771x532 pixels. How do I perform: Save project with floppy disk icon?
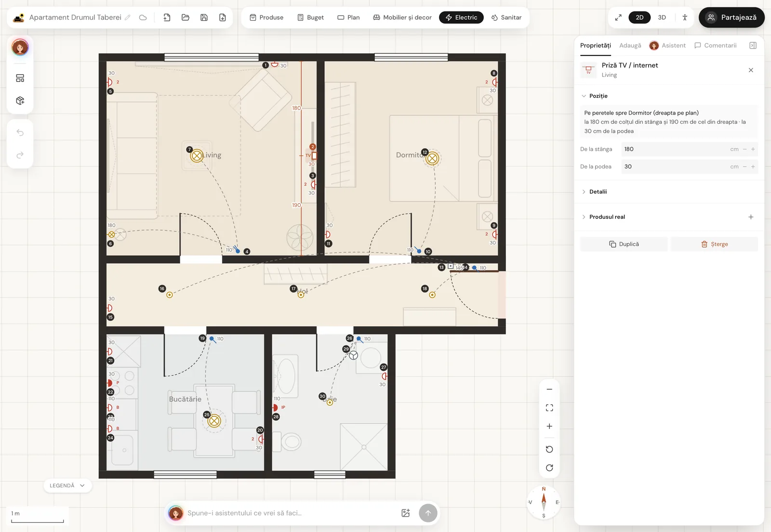[x=204, y=17]
